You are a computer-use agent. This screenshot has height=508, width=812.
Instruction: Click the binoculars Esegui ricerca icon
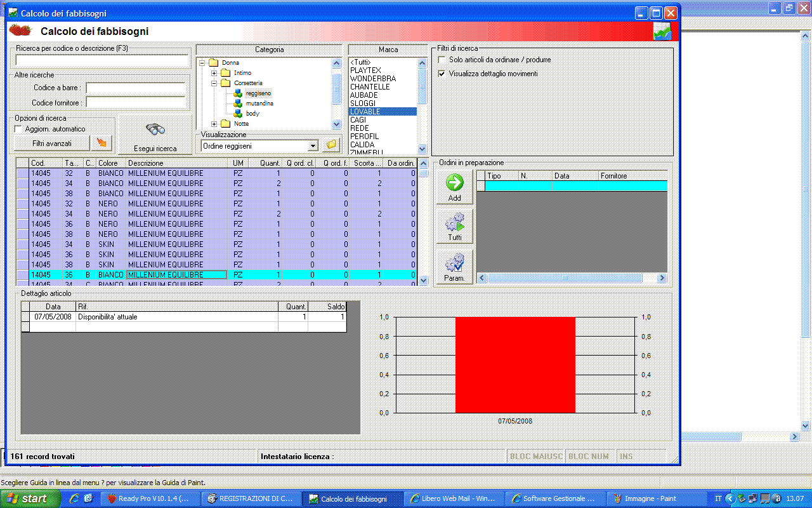[155, 130]
